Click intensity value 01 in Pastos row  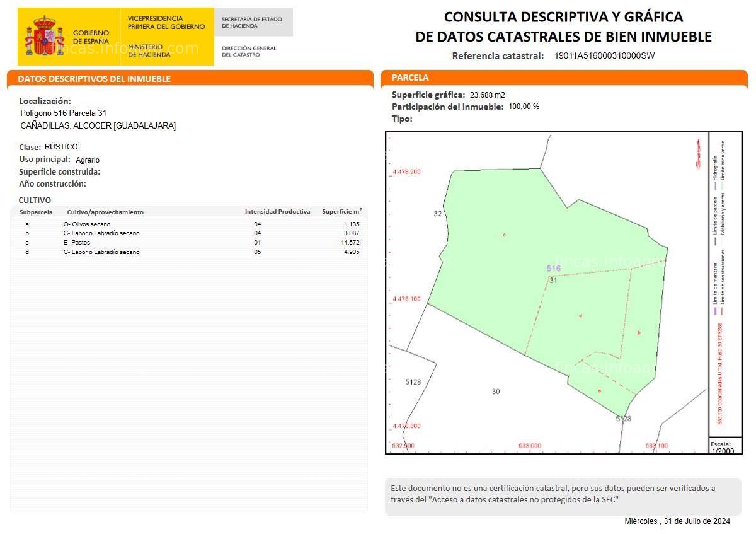[257, 243]
